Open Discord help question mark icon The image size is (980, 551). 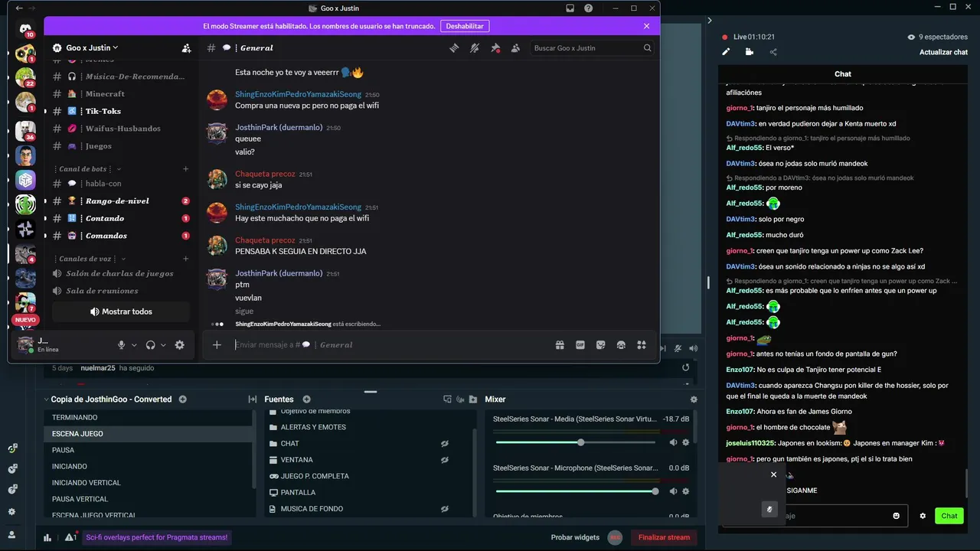[x=588, y=8]
